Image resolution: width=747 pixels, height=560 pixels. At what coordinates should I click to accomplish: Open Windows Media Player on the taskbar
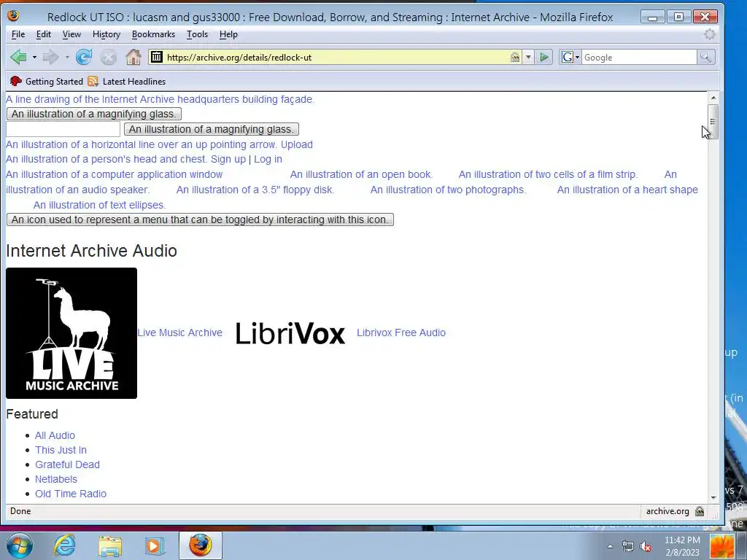pos(154,545)
